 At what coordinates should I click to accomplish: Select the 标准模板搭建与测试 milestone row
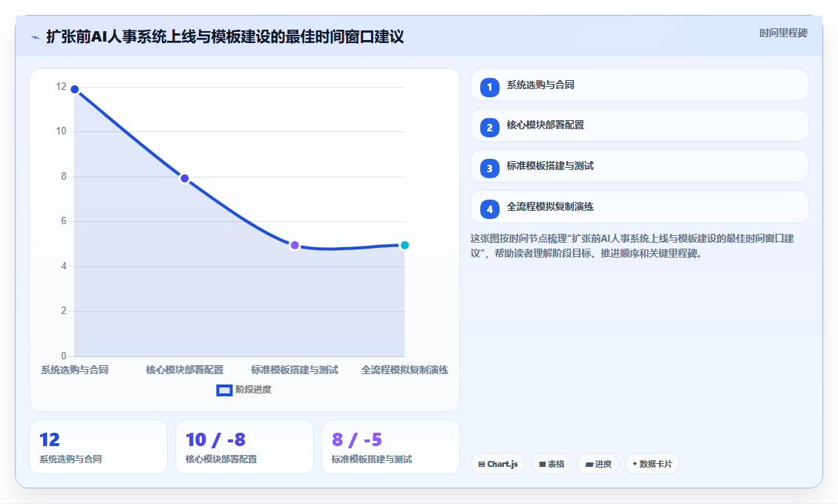[x=639, y=166]
